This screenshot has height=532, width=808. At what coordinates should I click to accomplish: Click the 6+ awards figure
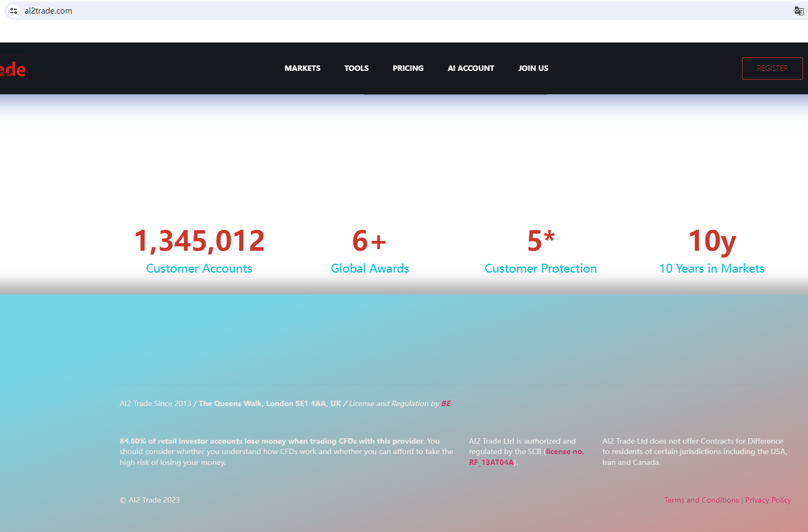(370, 241)
